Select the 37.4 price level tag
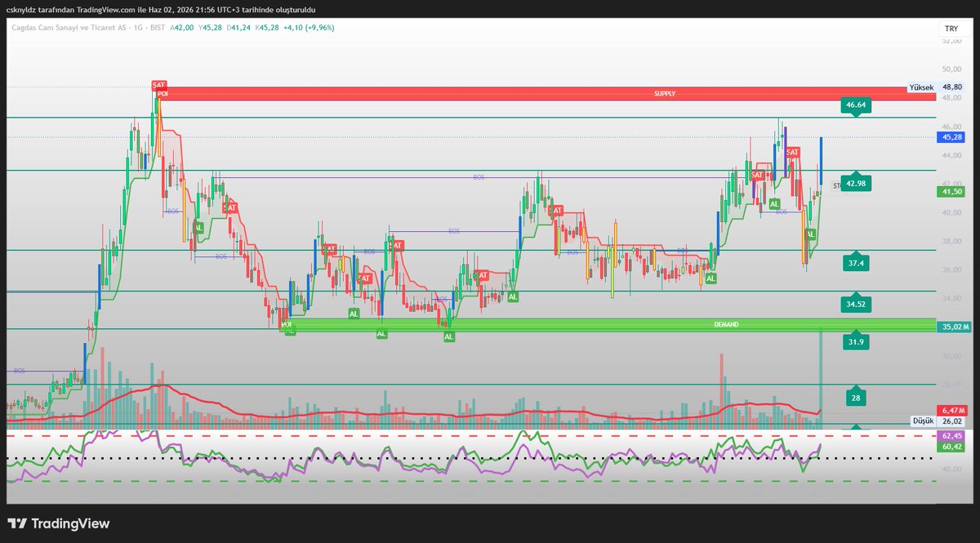 coord(856,264)
